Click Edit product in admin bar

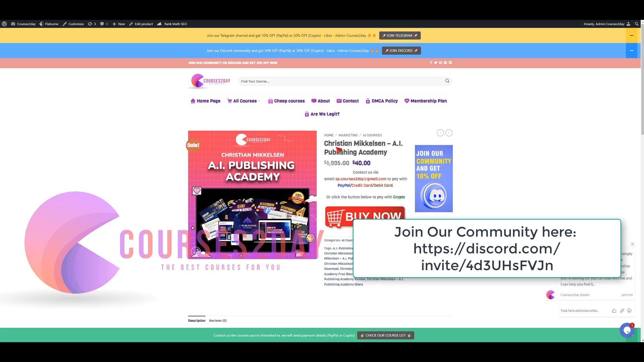point(141,24)
